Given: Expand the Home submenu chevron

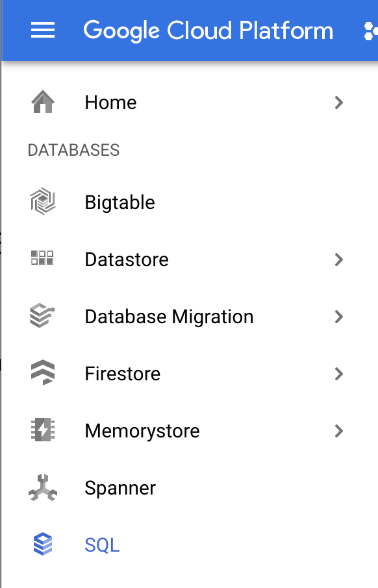Looking at the screenshot, I should coord(338,103).
